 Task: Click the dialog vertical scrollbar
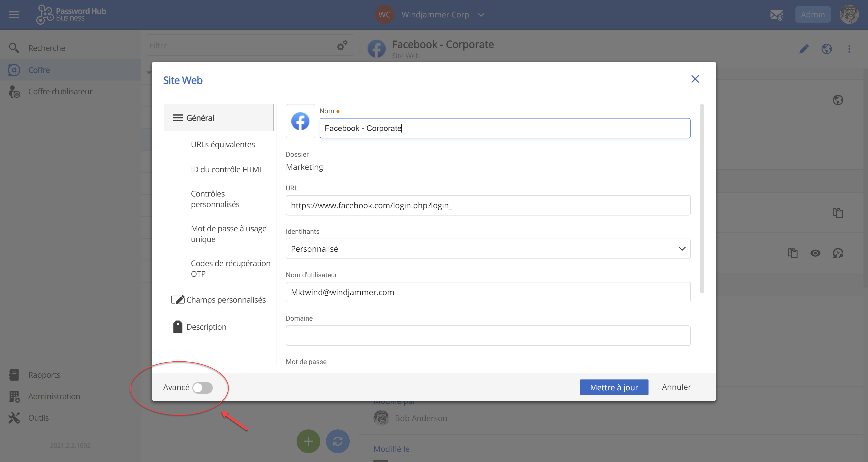[x=702, y=199]
